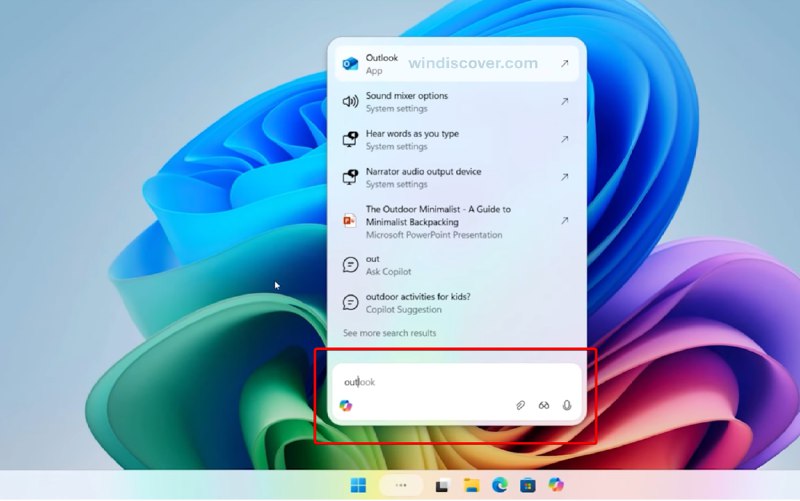Activate the microphone voice input icon

coord(567,405)
